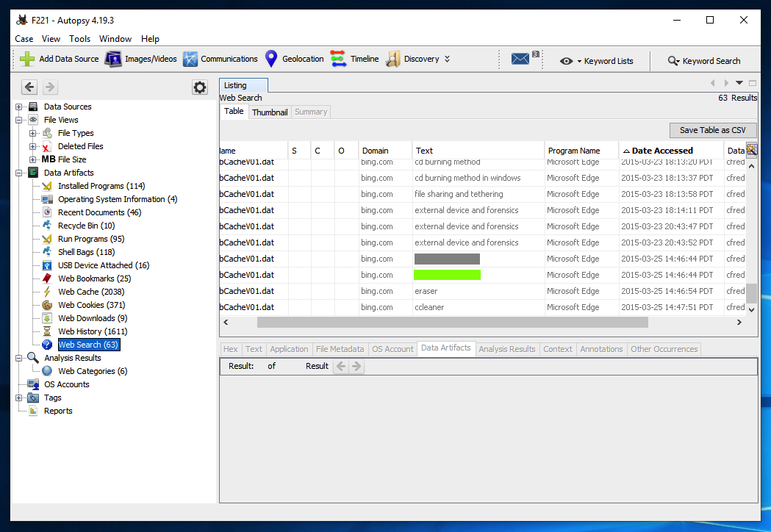Expand the File Size node
The width and height of the screenshot is (771, 532).
[32, 159]
